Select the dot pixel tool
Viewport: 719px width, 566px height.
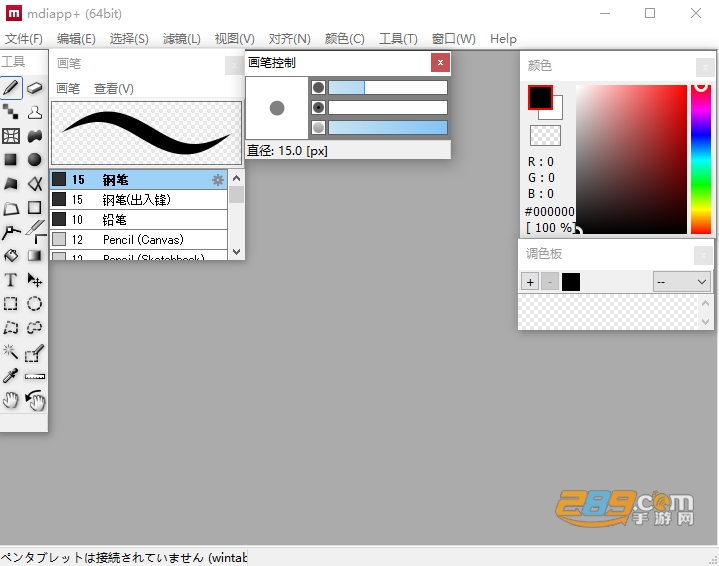(x=11, y=112)
